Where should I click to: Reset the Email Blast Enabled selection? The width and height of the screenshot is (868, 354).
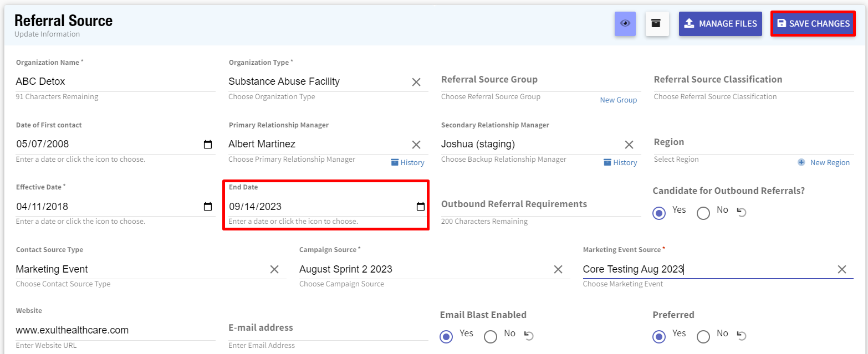coord(529,335)
